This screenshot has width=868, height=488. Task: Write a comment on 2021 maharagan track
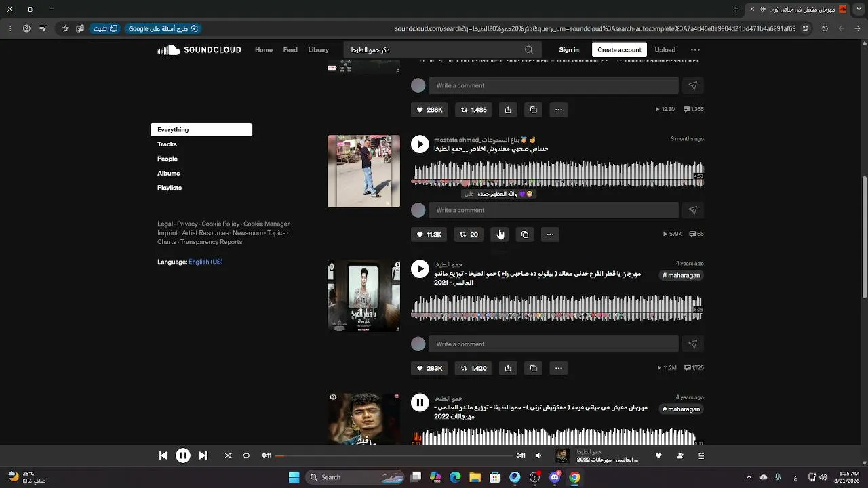point(553,344)
